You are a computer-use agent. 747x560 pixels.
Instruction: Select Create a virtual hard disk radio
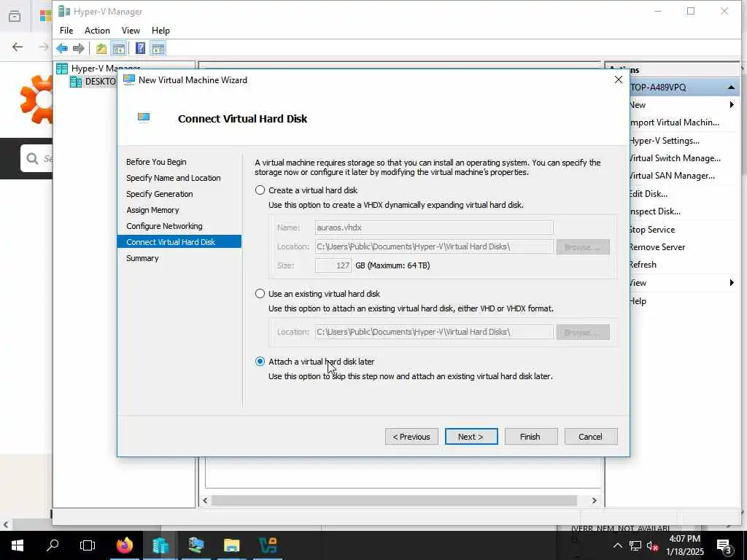[x=260, y=190]
